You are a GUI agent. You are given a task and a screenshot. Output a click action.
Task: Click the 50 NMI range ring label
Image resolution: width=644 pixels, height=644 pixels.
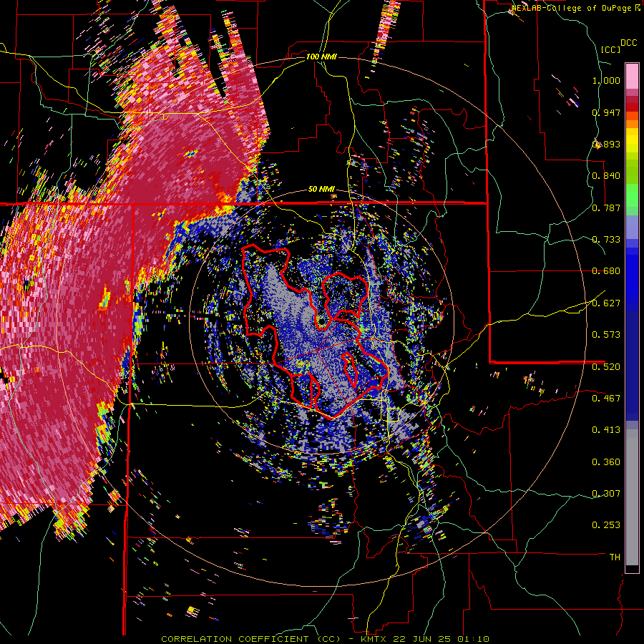[321, 190]
